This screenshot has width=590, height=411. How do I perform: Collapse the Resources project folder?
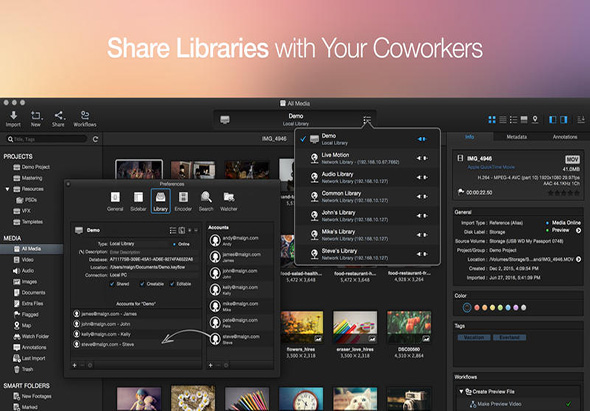[x=7, y=189]
